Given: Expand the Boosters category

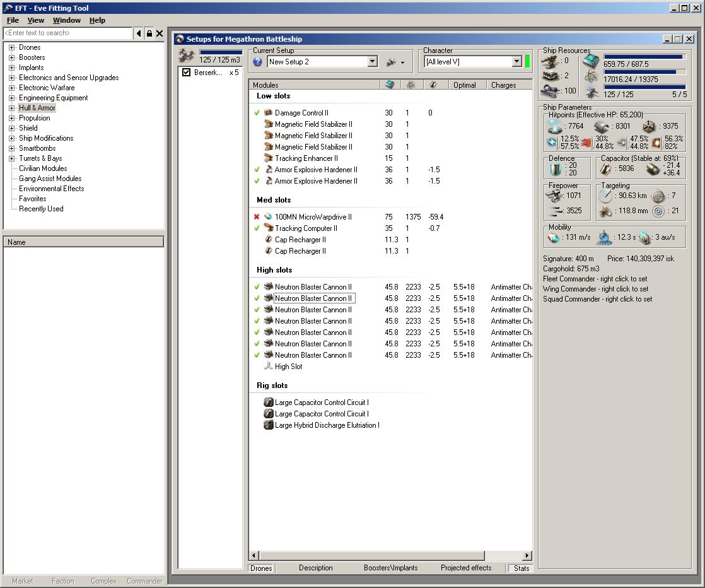Looking at the screenshot, I should 12,57.
